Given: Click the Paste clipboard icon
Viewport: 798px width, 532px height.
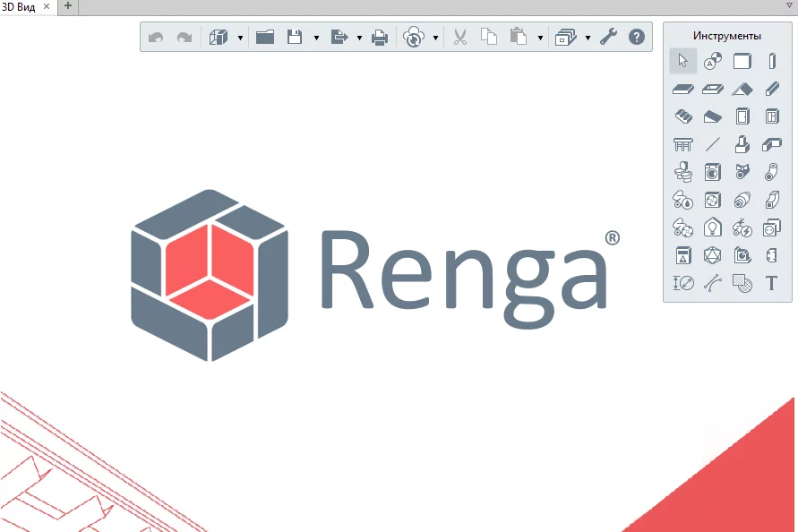Looking at the screenshot, I should click(518, 37).
